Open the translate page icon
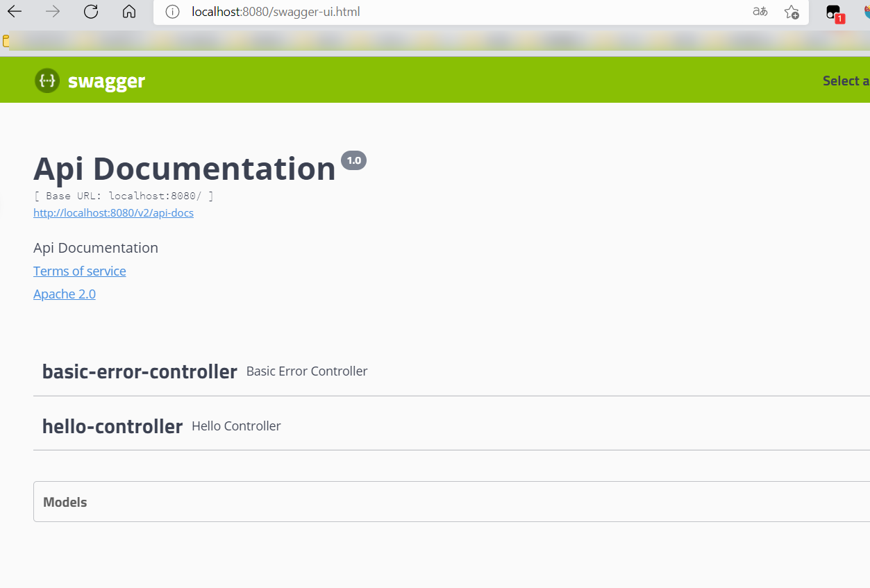The height and width of the screenshot is (588, 870). point(760,12)
